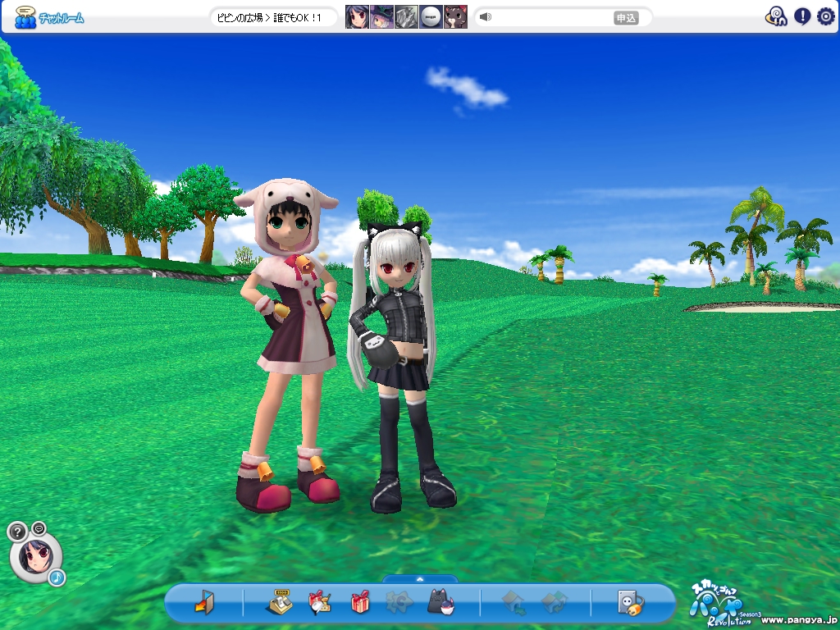The height and width of the screenshot is (630, 840).
Task: Click the small chat bubble icon
Action: click(39, 527)
